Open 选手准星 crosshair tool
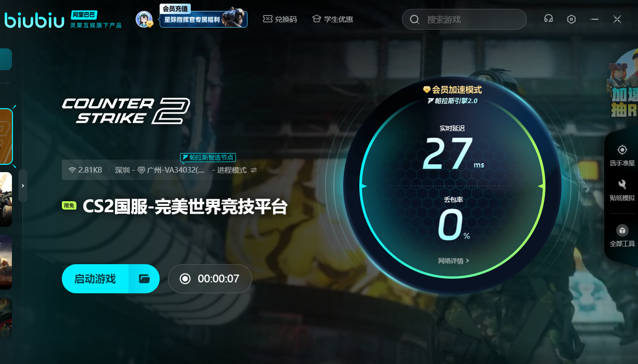This screenshot has height=364, width=638. pyautogui.click(x=622, y=155)
